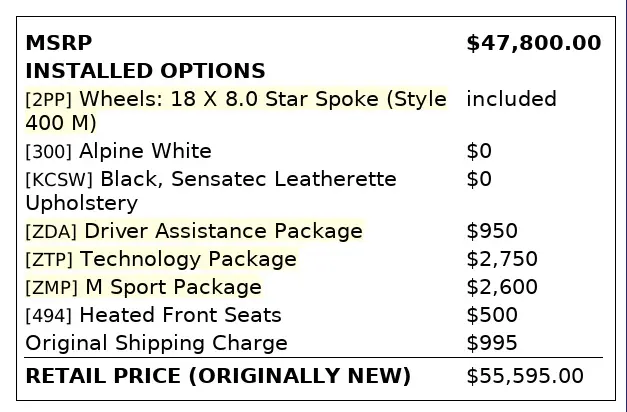The height and width of the screenshot is (412, 627).
Task: Click the Original Shipping Charge label
Action: (x=156, y=343)
